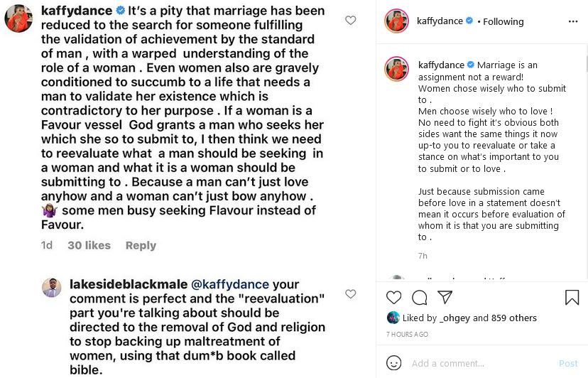Open lakesideblackmale's profile picture
588x378 pixels.
click(51, 288)
